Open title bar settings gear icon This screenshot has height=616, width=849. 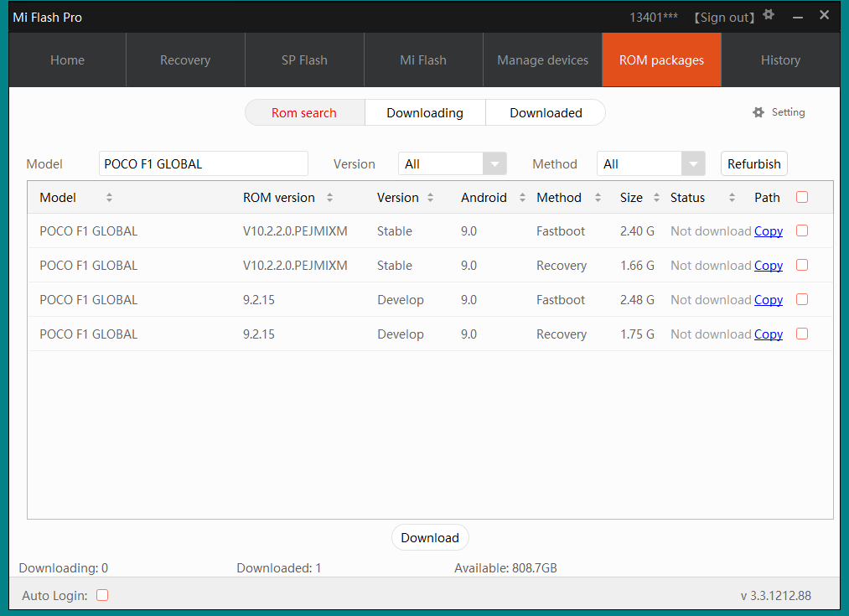coord(769,14)
